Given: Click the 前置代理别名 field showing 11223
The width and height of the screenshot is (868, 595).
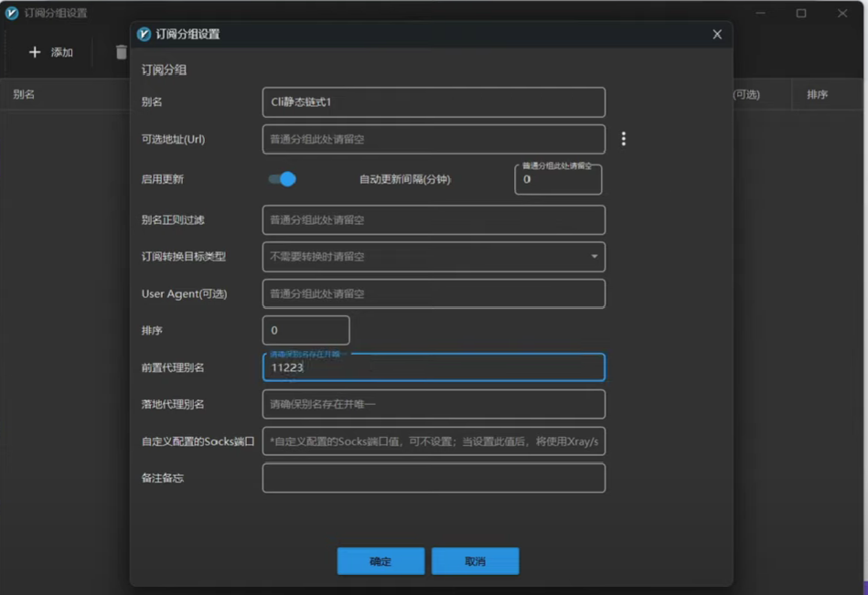Looking at the screenshot, I should pyautogui.click(x=434, y=367).
